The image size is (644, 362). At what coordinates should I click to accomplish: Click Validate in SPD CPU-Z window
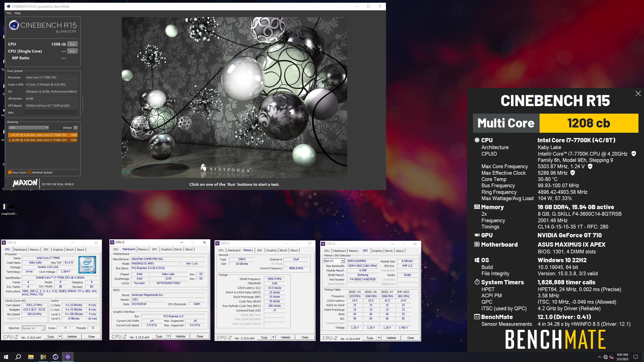coord(391,338)
